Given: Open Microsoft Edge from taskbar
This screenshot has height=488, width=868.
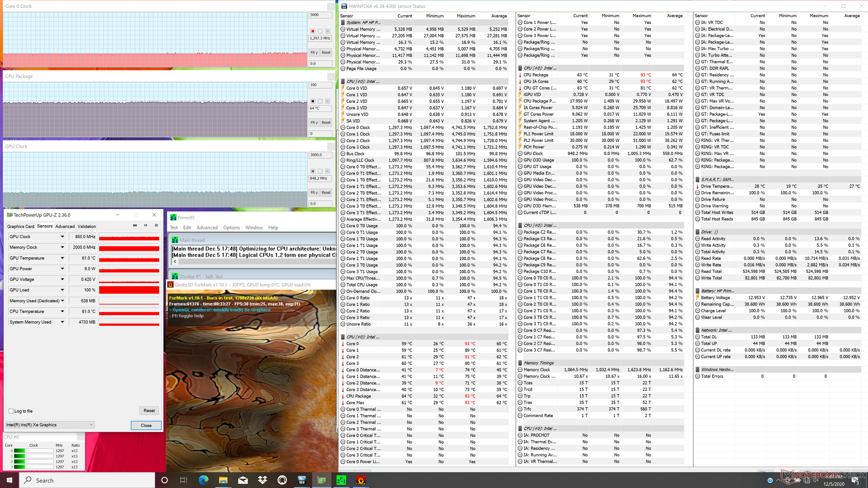Looking at the screenshot, I should coord(203,480).
